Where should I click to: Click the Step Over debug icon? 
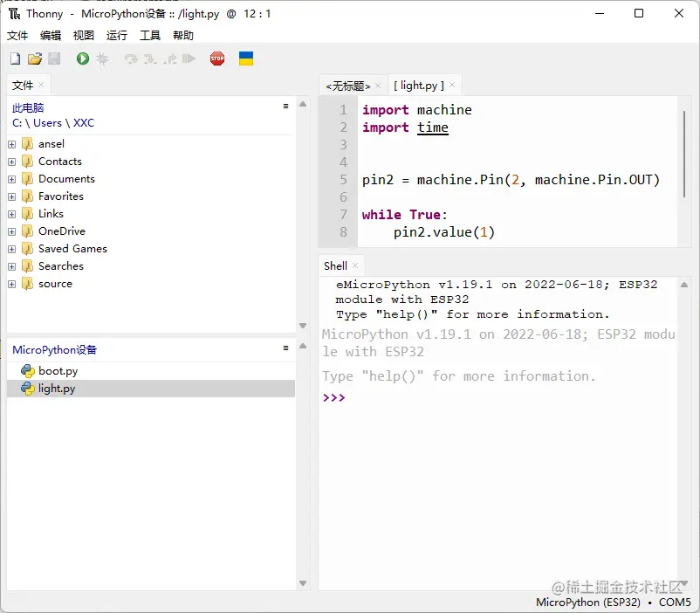coord(131,59)
